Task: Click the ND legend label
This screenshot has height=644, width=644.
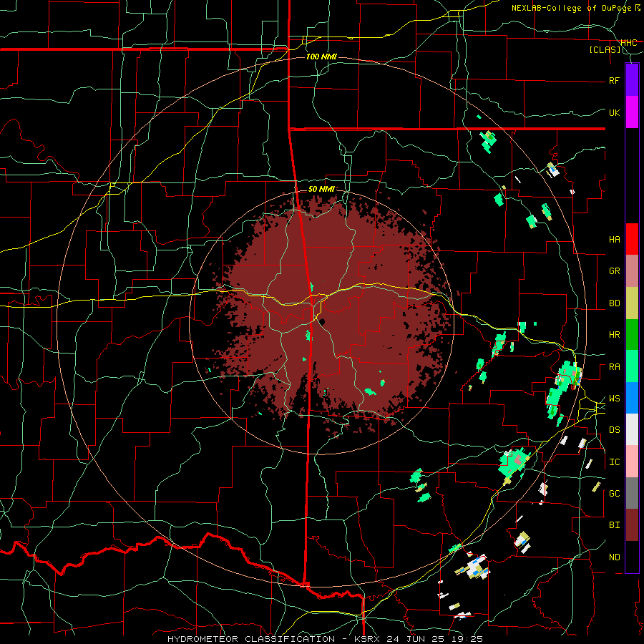Action: pyautogui.click(x=614, y=557)
